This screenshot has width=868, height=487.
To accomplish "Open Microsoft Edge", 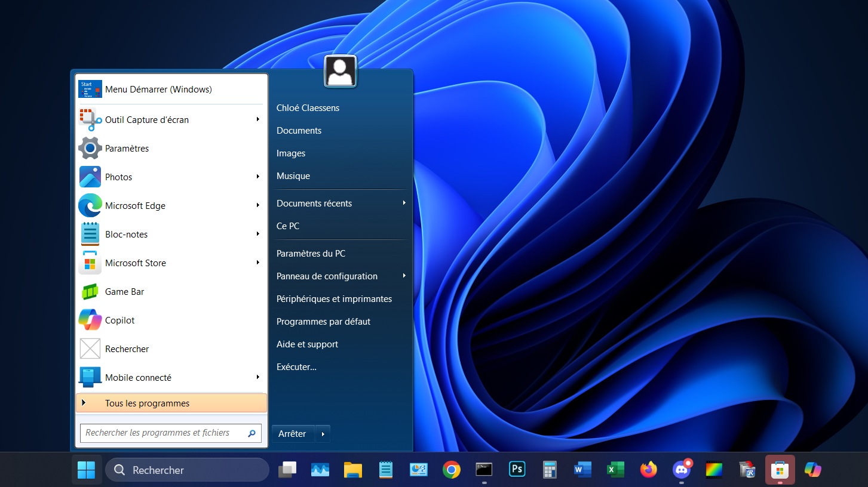I will [135, 205].
